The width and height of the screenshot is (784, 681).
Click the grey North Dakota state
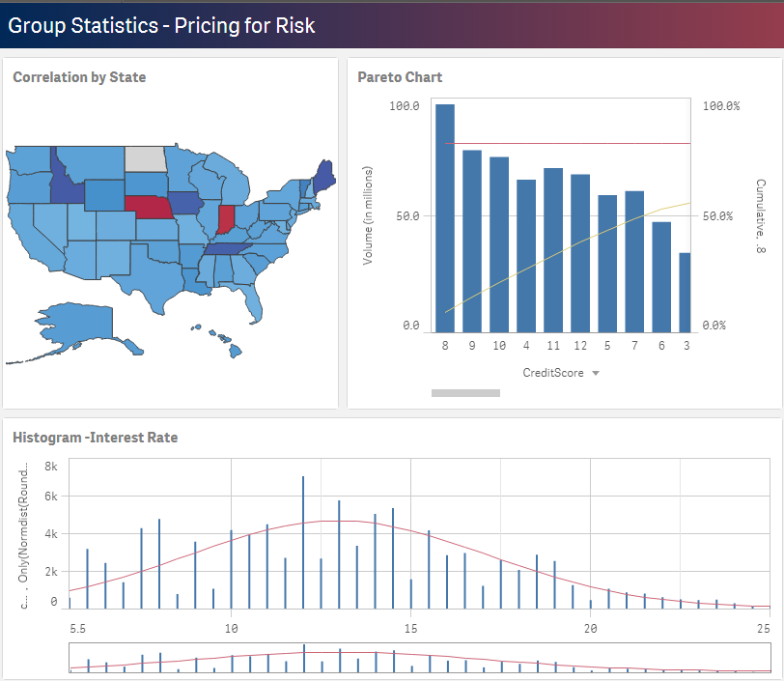click(146, 158)
